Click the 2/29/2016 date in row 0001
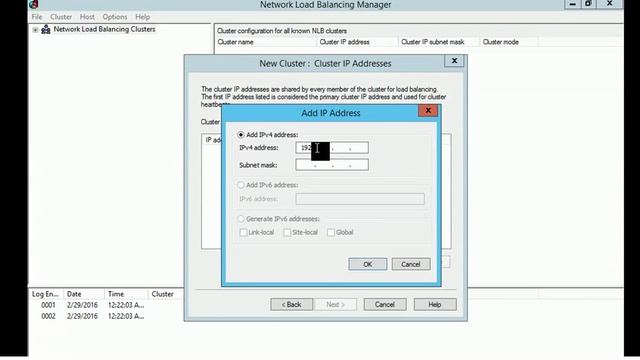 (x=82, y=305)
